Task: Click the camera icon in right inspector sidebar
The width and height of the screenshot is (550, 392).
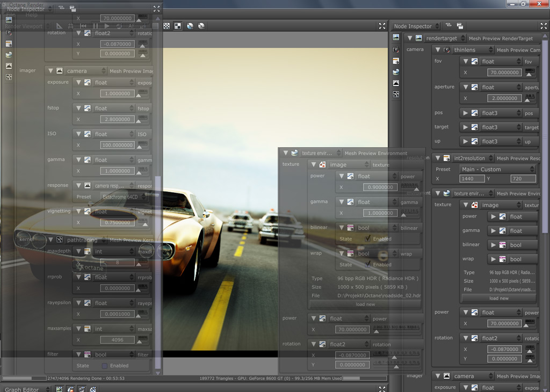Action: pos(396,49)
